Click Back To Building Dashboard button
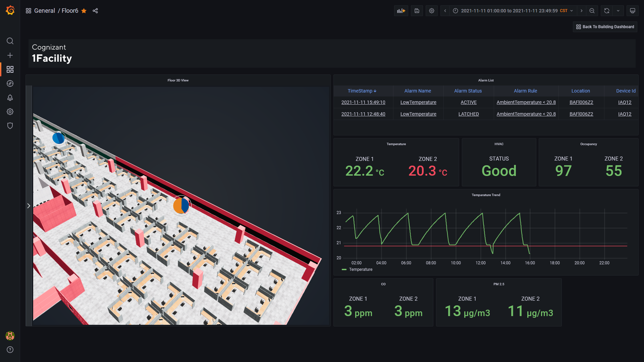The height and width of the screenshot is (362, 644). click(x=604, y=26)
